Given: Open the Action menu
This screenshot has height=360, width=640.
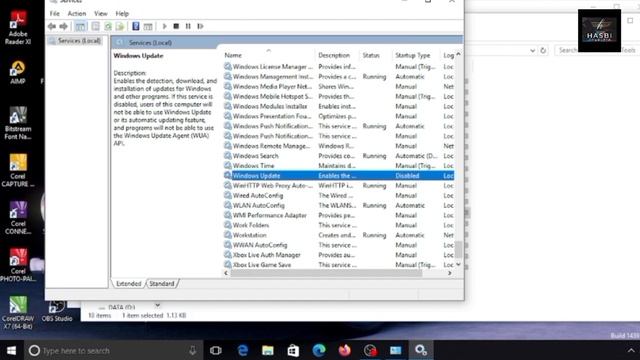Looking at the screenshot, I should click(x=77, y=13).
